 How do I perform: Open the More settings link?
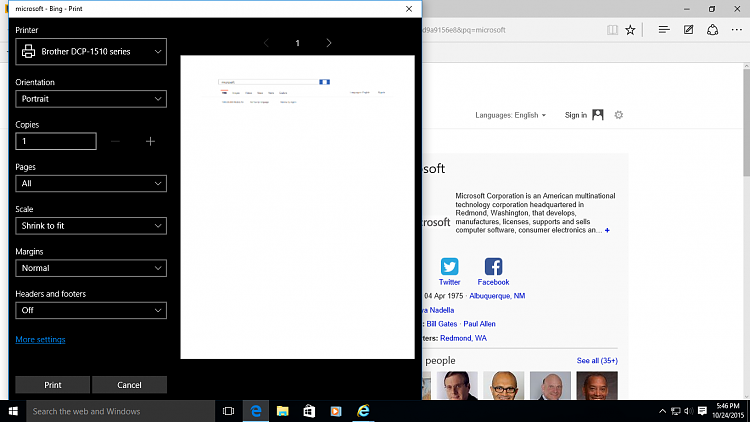pyautogui.click(x=40, y=340)
